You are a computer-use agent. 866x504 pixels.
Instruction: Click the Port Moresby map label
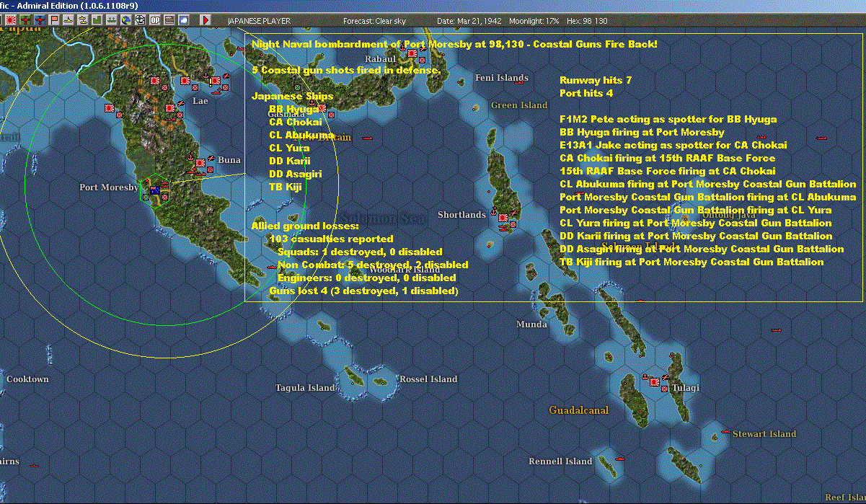point(109,187)
